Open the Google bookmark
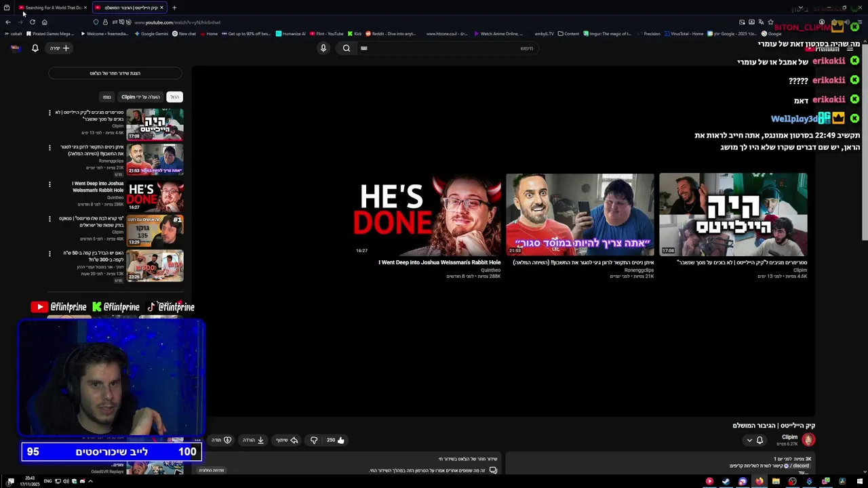 pos(772,34)
